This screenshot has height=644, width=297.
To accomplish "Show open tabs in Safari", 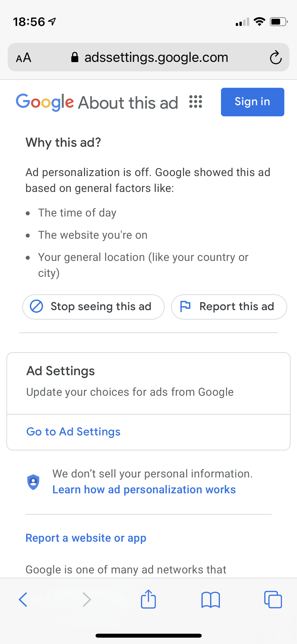I will pos(273,600).
